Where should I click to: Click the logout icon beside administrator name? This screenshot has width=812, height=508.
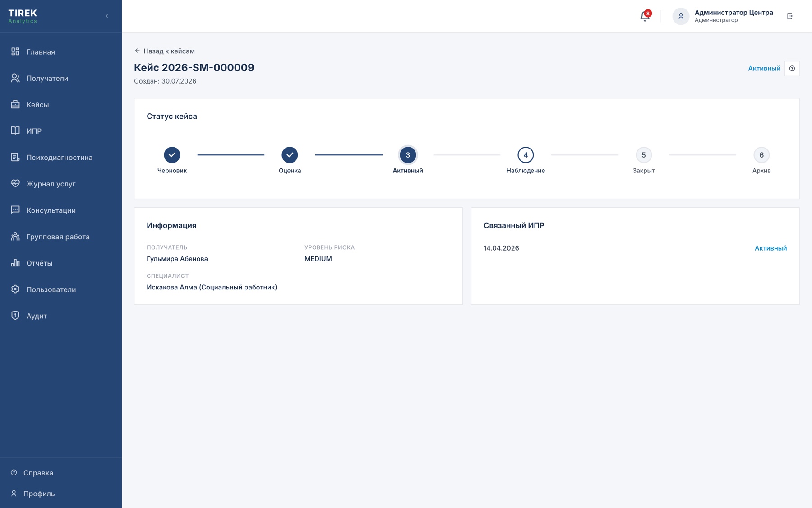click(790, 16)
